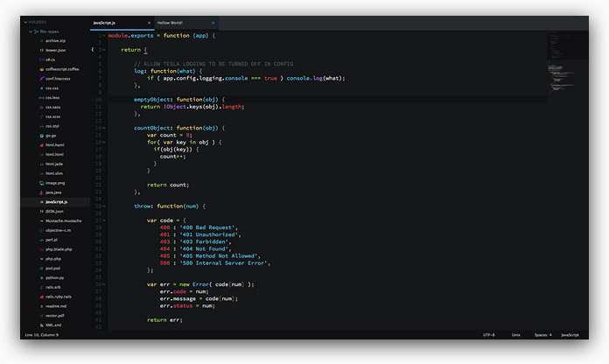Viewport: 609px width, 364px height.
Task: Open the UTF-8 encoding selector
Action: click(488, 335)
